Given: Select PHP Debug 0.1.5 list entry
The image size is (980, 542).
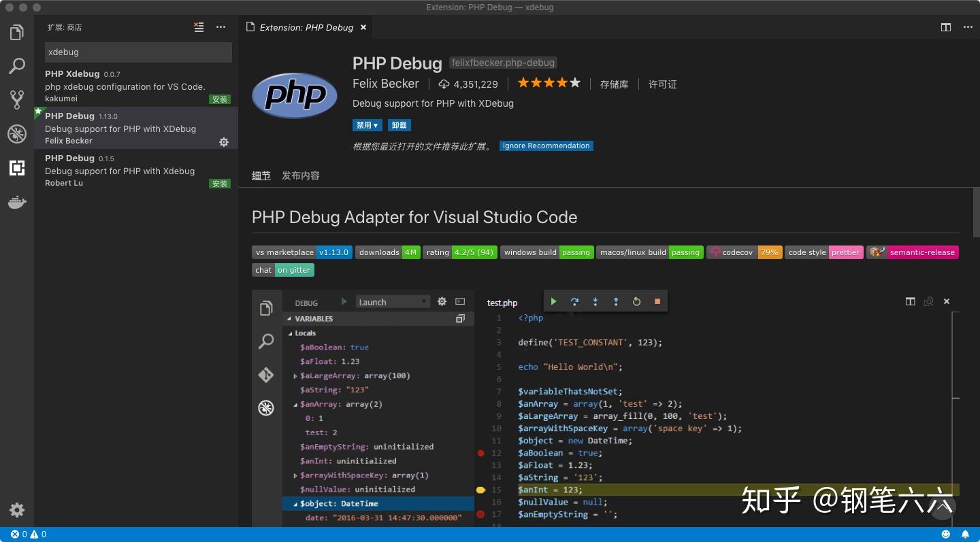Looking at the screenshot, I should click(136, 170).
